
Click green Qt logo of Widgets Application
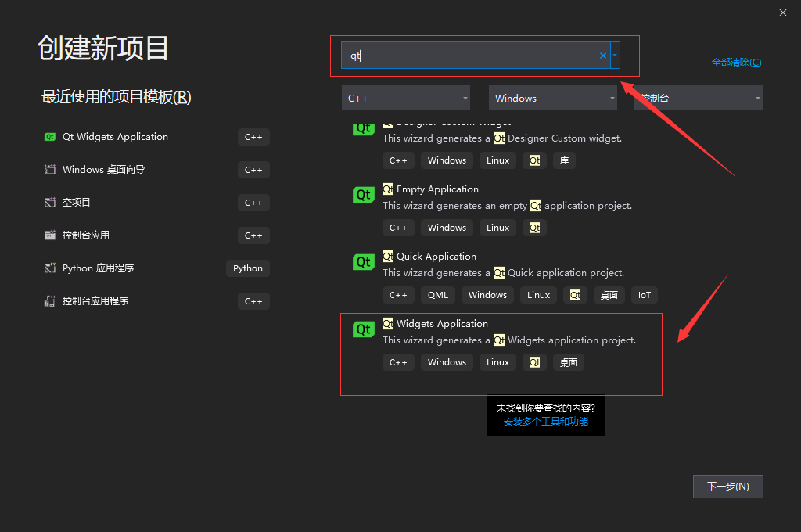[363, 329]
